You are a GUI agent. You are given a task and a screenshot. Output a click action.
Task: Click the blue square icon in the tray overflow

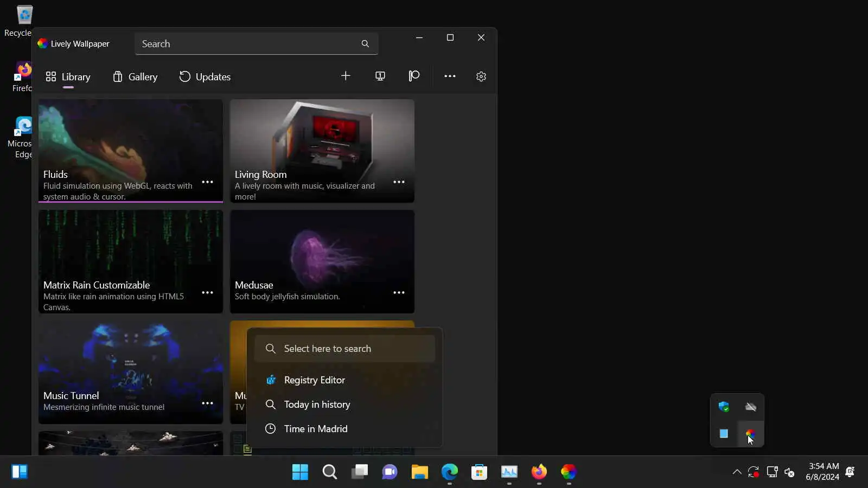724,434
